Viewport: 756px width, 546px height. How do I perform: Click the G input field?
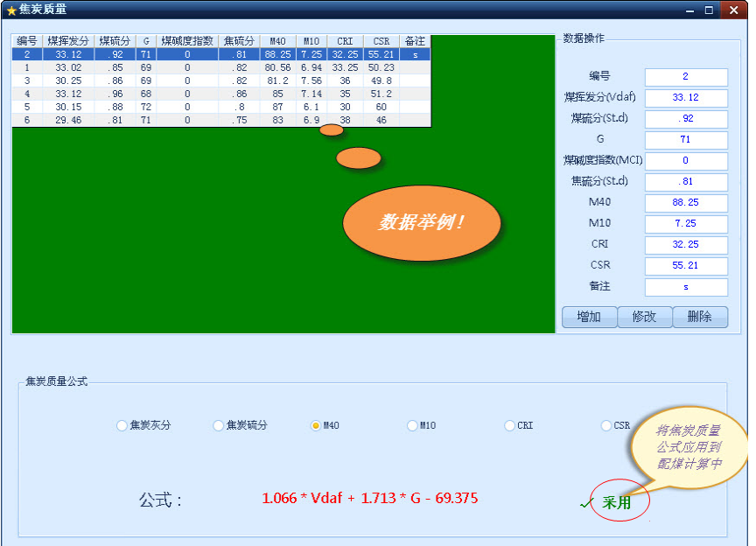[x=686, y=140]
